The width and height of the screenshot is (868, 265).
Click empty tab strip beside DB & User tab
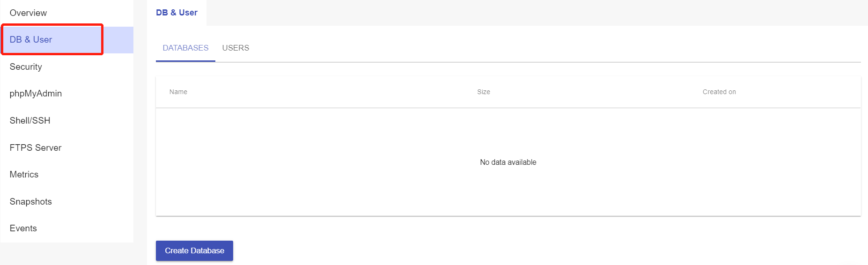coord(515,13)
